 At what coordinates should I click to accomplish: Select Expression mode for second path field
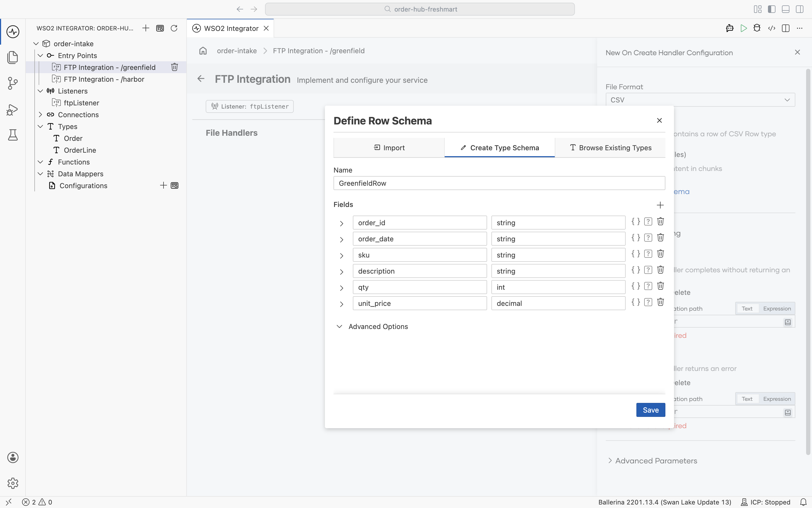coord(777,399)
